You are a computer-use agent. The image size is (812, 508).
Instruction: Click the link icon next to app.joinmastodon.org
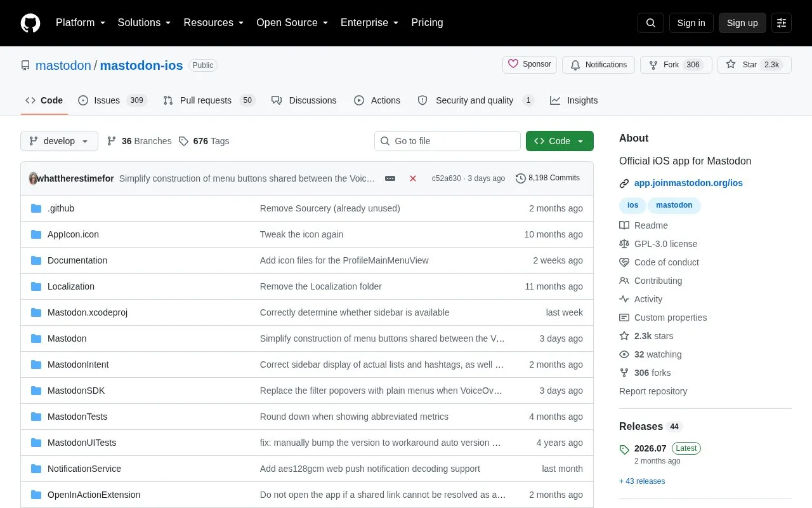pos(624,184)
